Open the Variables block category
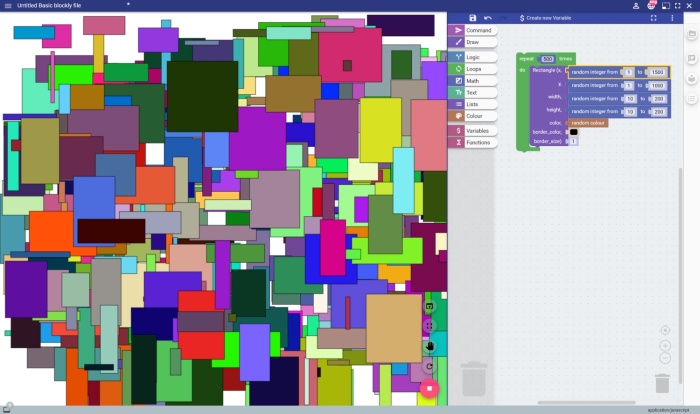700x414 pixels. point(473,131)
